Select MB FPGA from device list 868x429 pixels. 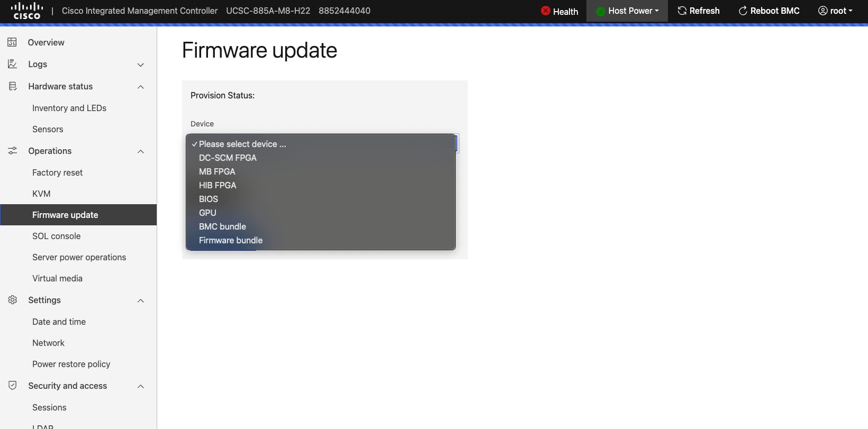(321, 171)
